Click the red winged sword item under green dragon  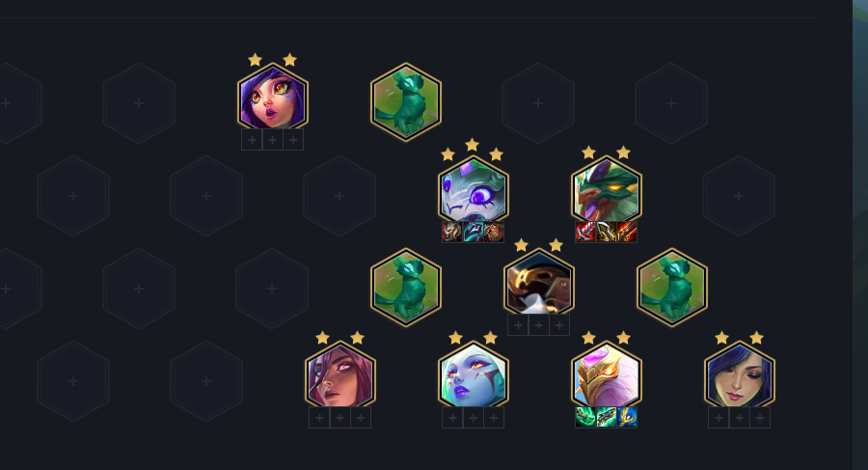[585, 232]
